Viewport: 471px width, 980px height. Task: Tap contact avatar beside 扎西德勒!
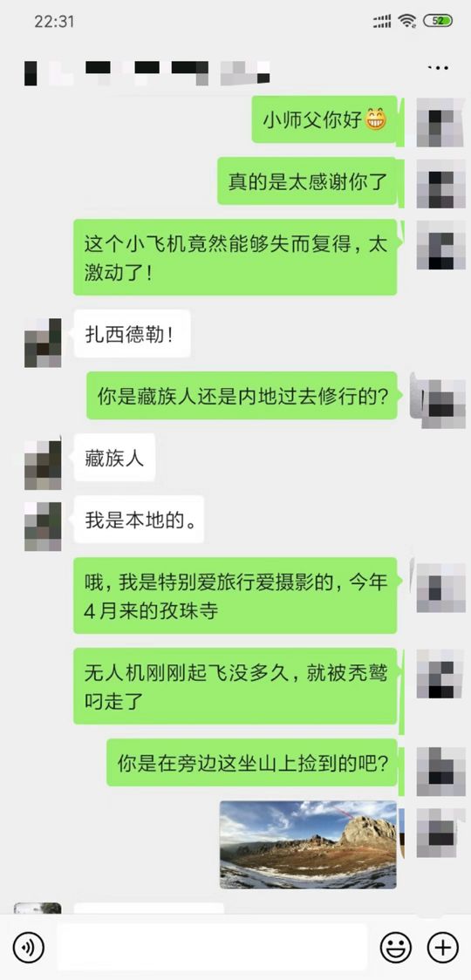coord(43,343)
